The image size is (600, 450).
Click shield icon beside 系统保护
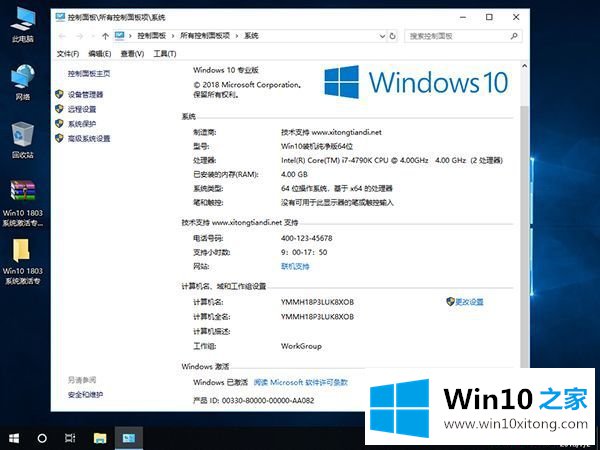pos(59,123)
